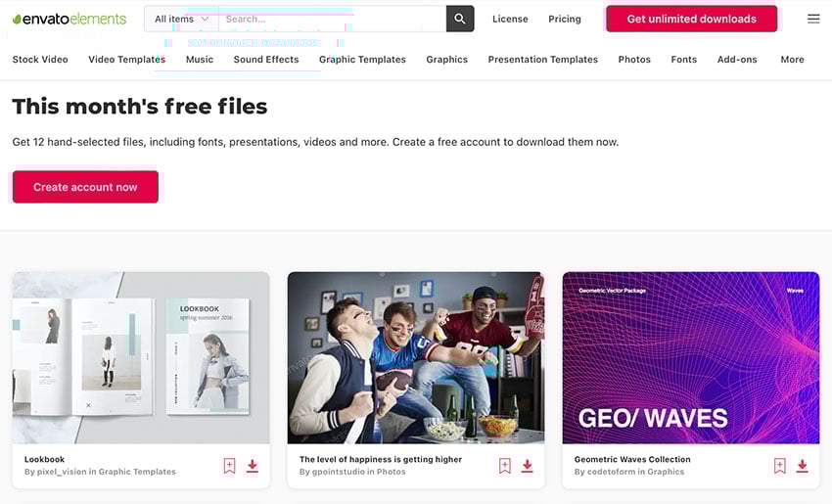Open the Add-ons category
This screenshot has width=832, height=504.
coord(737,60)
